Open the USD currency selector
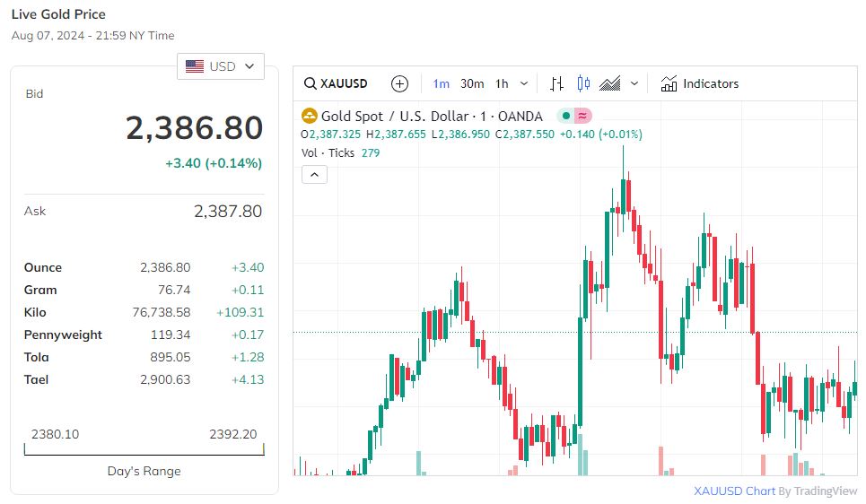The image size is (866, 504). coord(221,66)
